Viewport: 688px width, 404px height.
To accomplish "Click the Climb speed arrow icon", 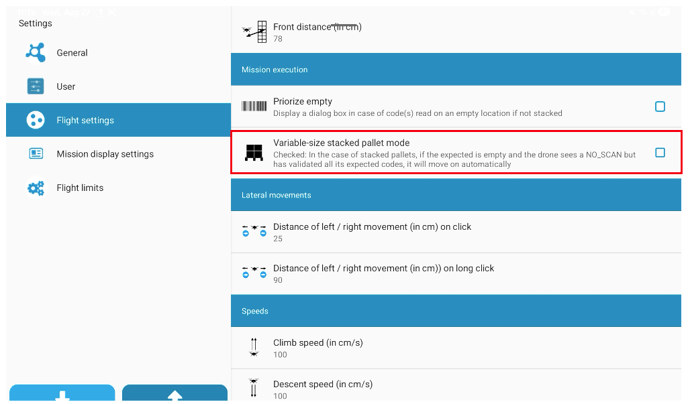I will coord(254,347).
